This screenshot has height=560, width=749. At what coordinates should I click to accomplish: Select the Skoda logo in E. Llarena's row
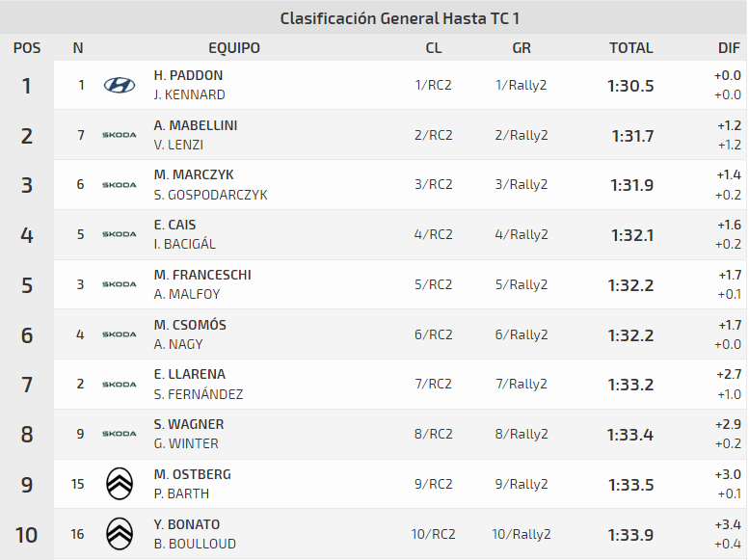point(120,384)
